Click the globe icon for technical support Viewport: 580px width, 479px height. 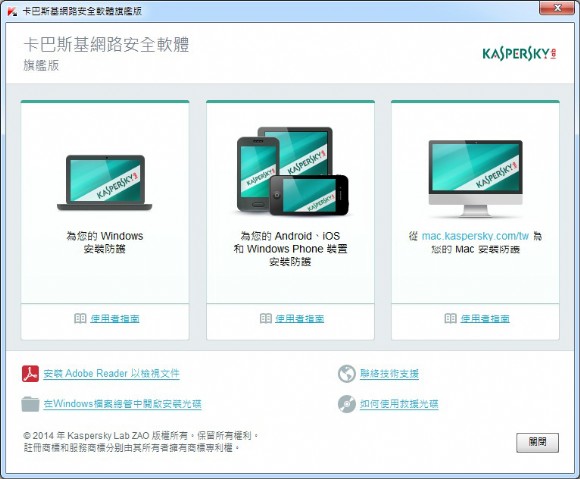[x=347, y=374]
